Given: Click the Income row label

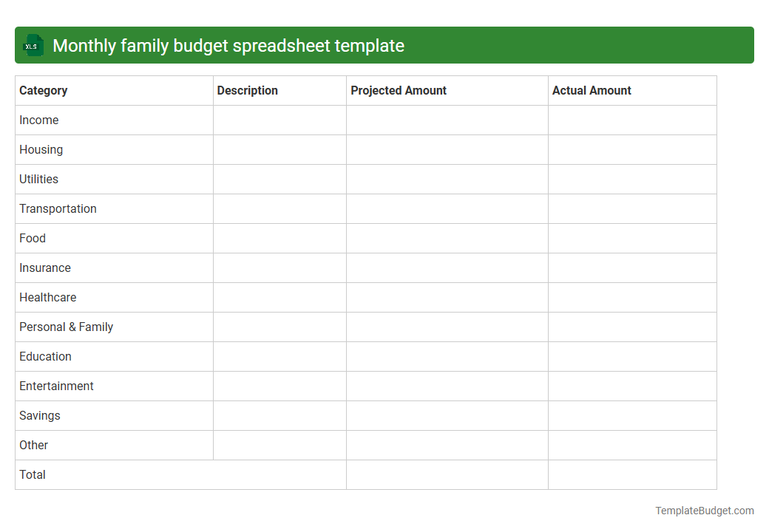Looking at the screenshot, I should [39, 120].
